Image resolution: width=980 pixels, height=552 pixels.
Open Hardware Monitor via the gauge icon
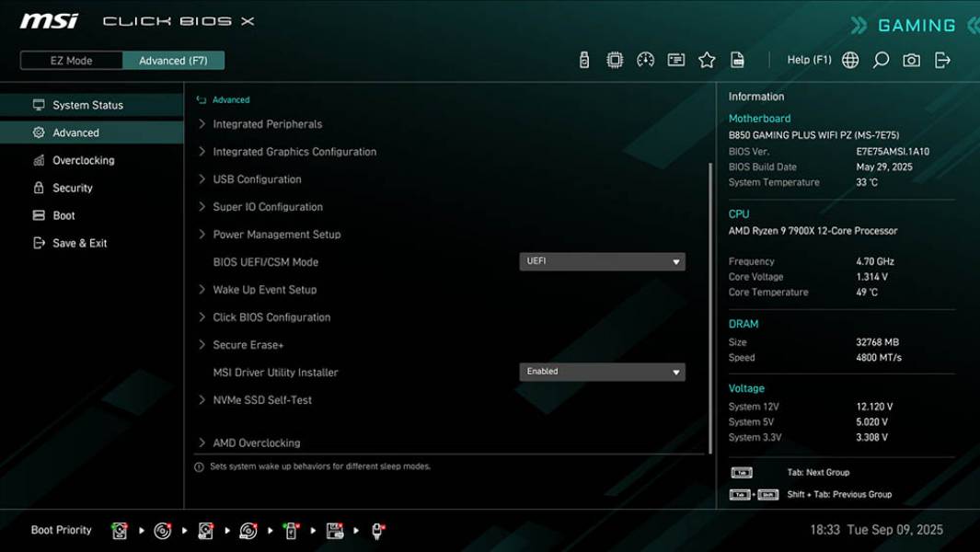point(645,59)
